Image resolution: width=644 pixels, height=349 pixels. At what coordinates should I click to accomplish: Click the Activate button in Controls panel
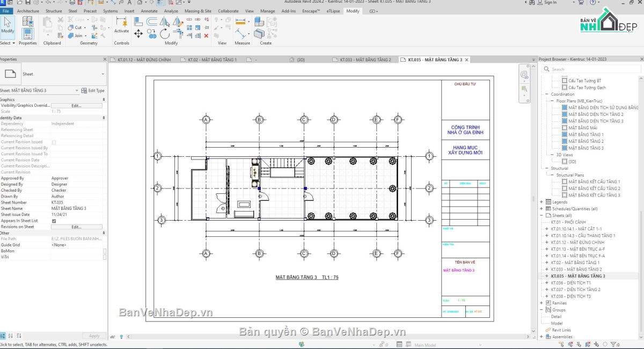[x=121, y=28]
